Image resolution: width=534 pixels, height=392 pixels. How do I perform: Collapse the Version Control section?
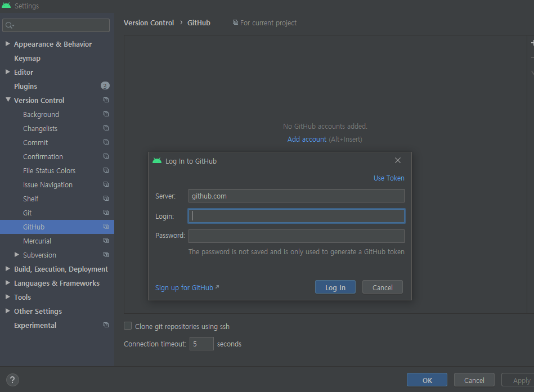pos(8,100)
